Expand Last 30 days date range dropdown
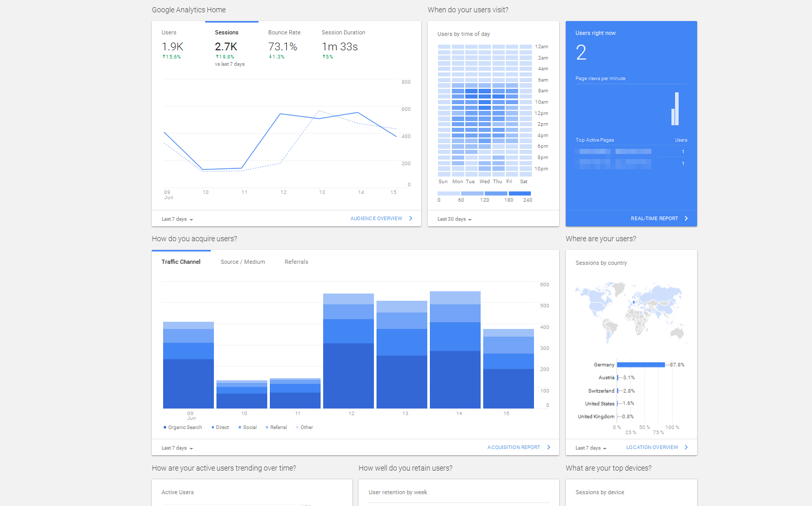 454,219
